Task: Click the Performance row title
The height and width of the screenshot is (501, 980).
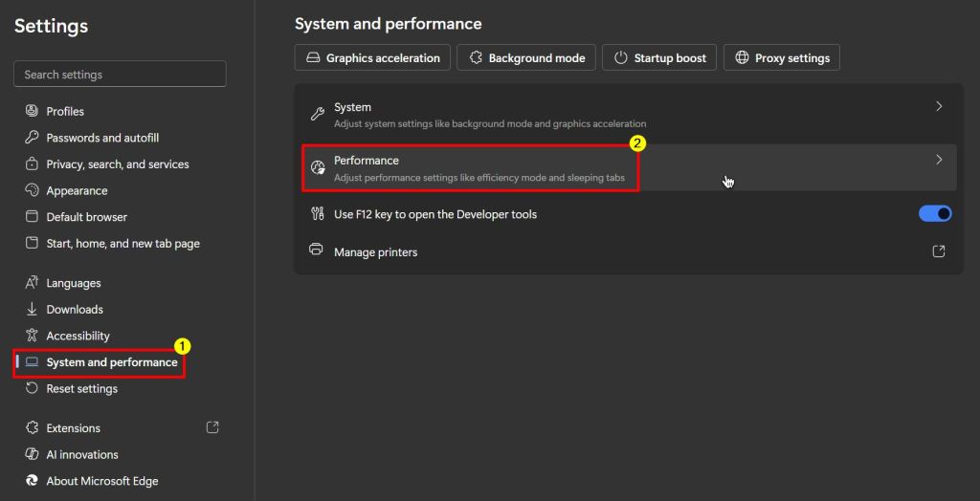Action: pos(367,160)
